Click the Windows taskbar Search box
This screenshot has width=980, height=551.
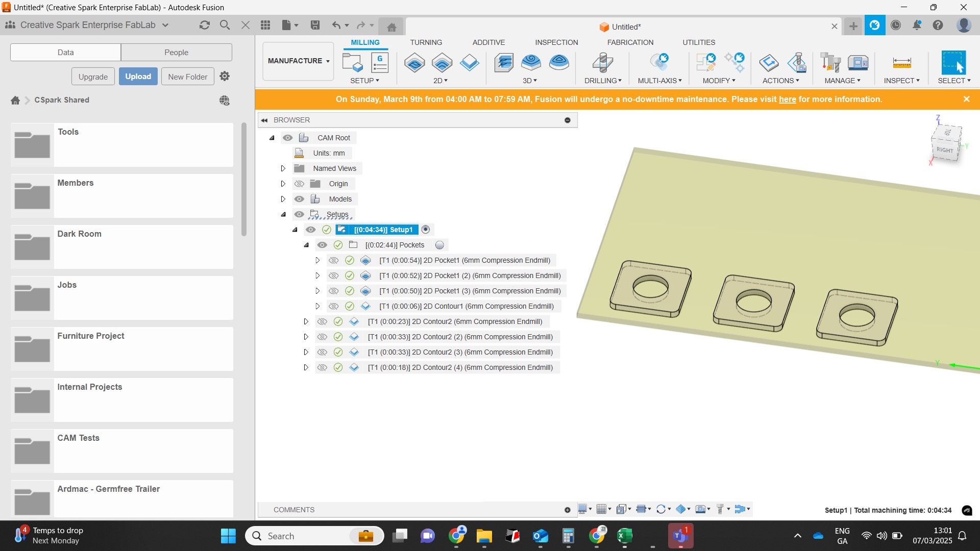click(314, 536)
